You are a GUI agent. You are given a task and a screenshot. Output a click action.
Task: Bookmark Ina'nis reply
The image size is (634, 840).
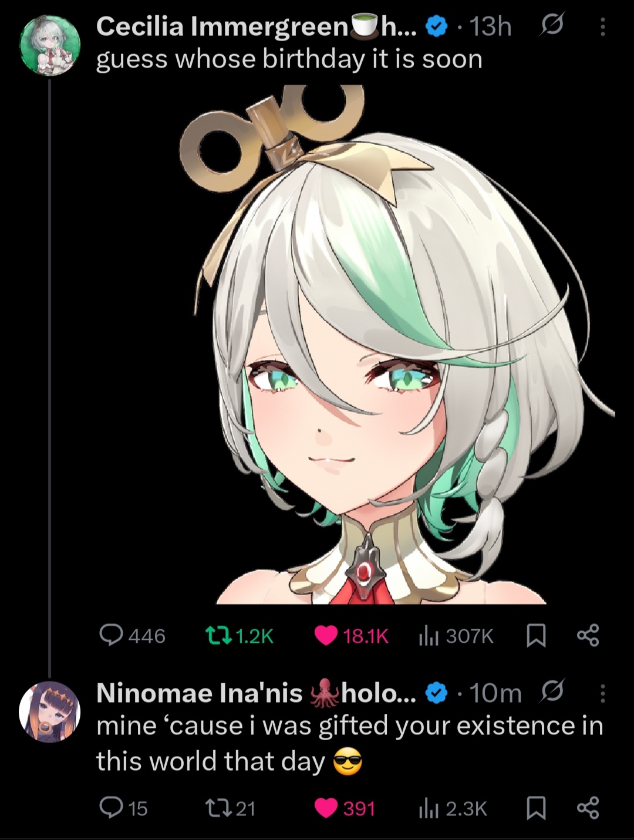(x=535, y=808)
